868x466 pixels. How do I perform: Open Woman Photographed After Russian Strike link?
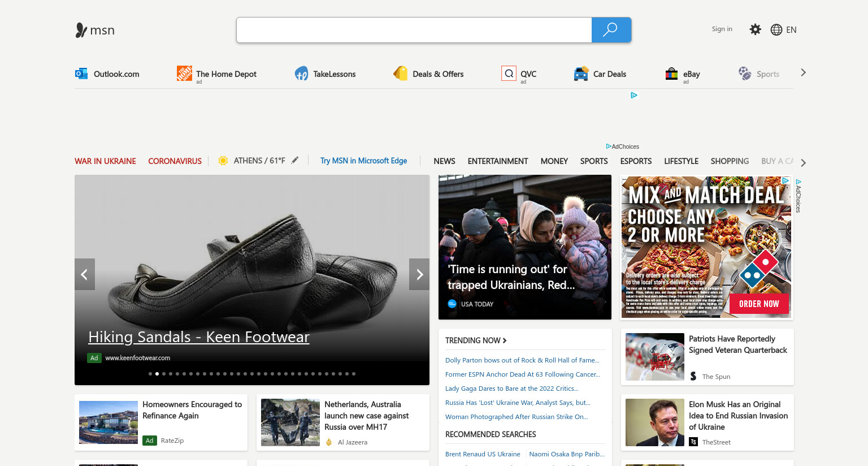[517, 417]
